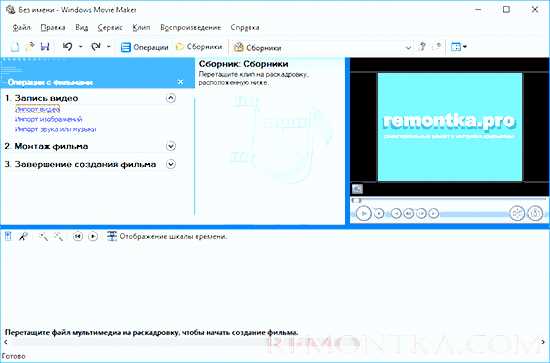Close the Windows Movie Maker window
The height and width of the screenshot is (363, 550).
(535, 10)
